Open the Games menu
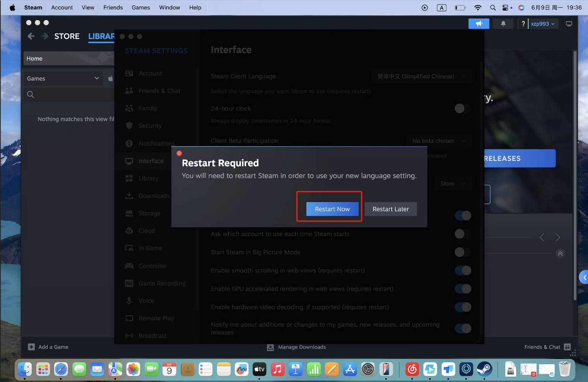 click(141, 7)
